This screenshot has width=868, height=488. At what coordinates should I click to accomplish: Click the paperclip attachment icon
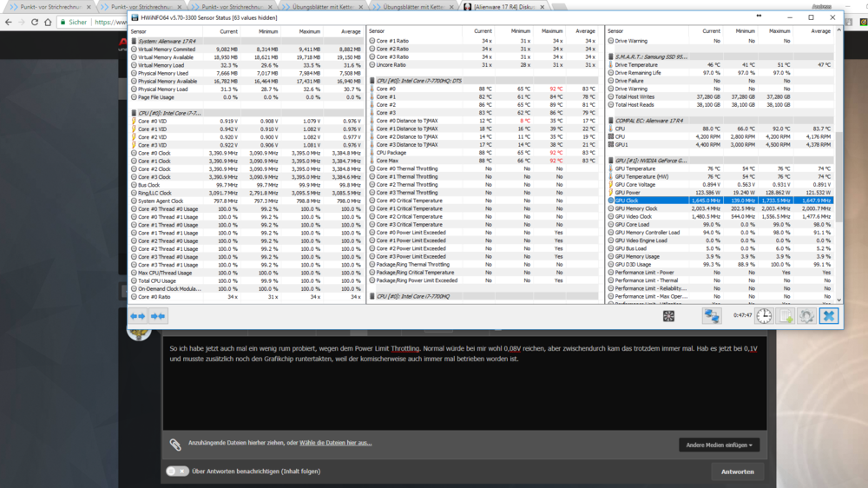tap(174, 444)
